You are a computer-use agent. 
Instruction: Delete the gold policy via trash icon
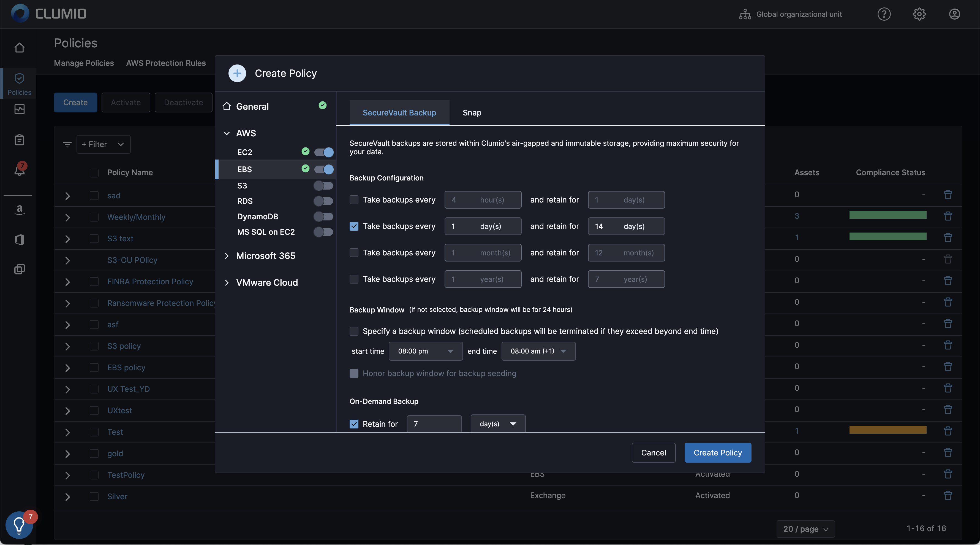point(948,452)
